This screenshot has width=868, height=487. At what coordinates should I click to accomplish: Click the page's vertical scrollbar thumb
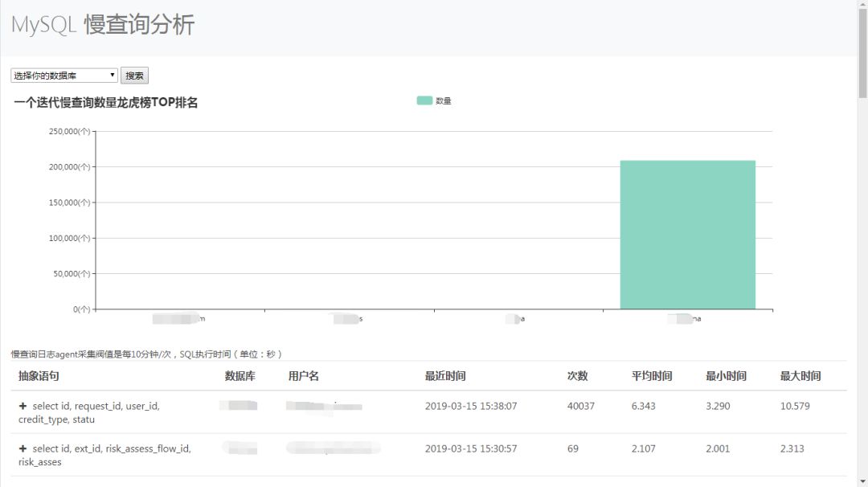pyautogui.click(x=862, y=52)
